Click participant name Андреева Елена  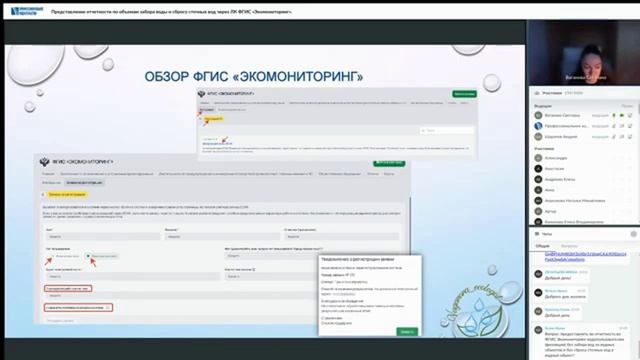point(560,179)
